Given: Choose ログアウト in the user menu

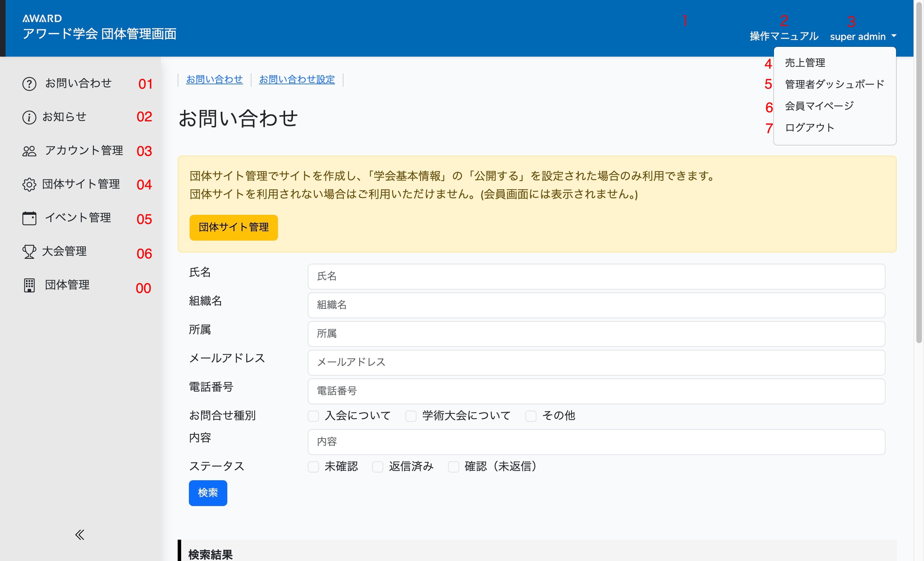Looking at the screenshot, I should click(809, 128).
